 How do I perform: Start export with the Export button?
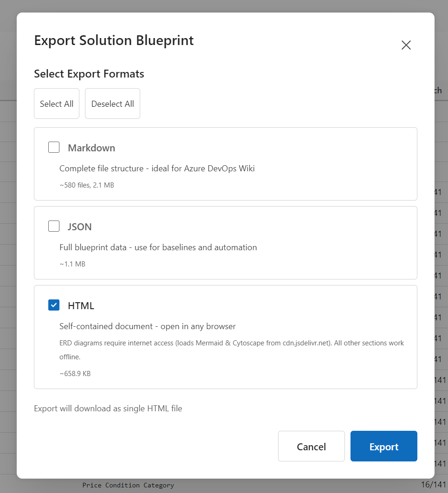[384, 446]
